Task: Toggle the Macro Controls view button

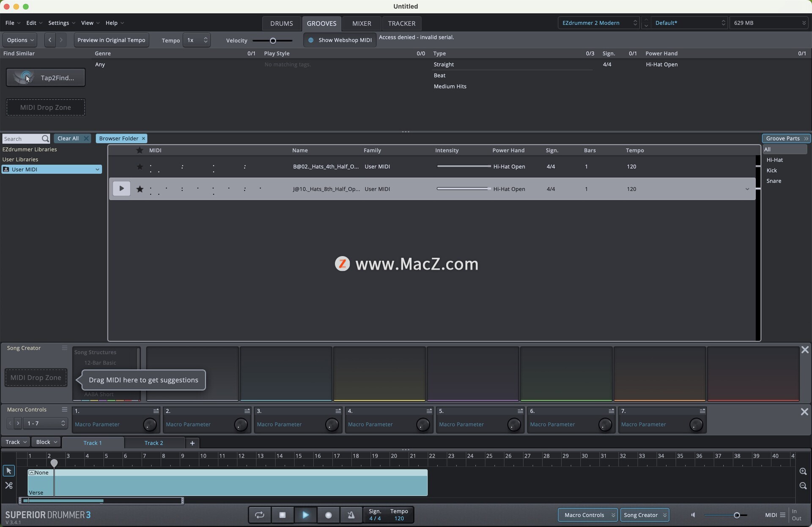Action: (x=587, y=515)
